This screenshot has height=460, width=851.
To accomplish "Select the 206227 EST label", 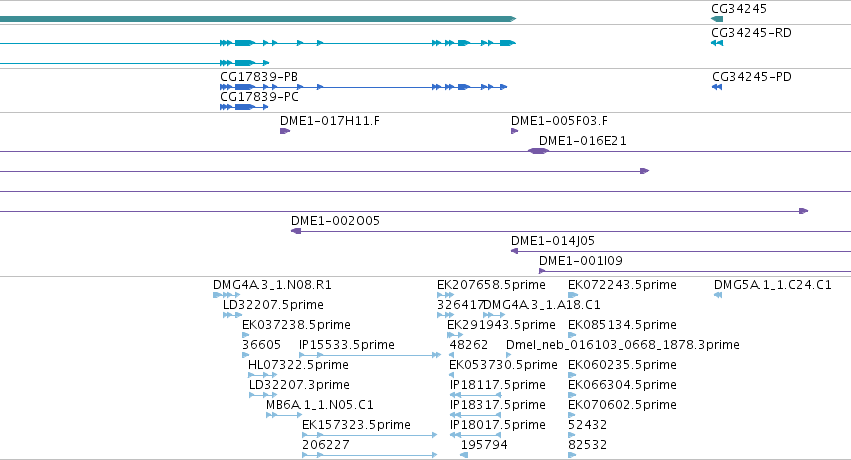I will coord(326,445).
